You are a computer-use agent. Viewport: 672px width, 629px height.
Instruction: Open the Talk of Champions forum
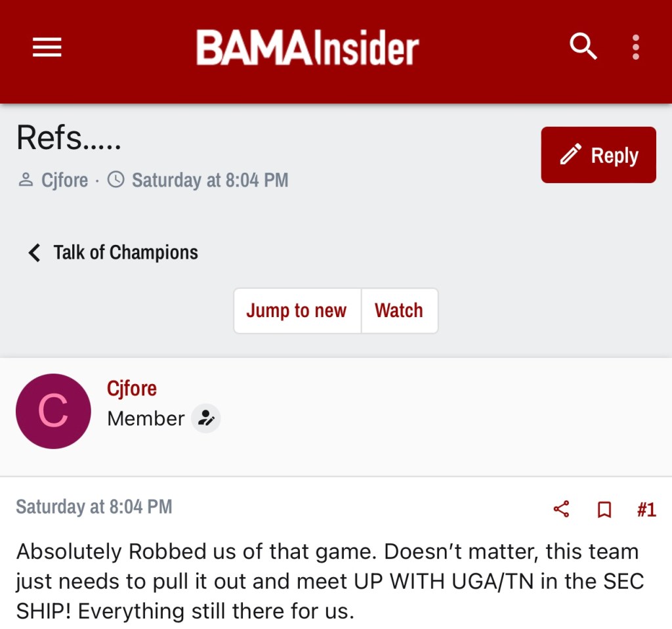(x=125, y=252)
